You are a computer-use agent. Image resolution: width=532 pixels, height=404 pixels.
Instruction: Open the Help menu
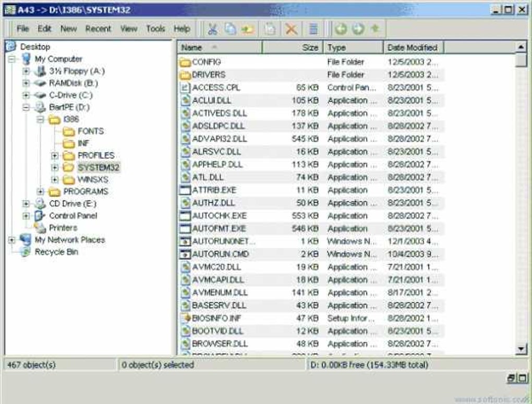(x=182, y=29)
